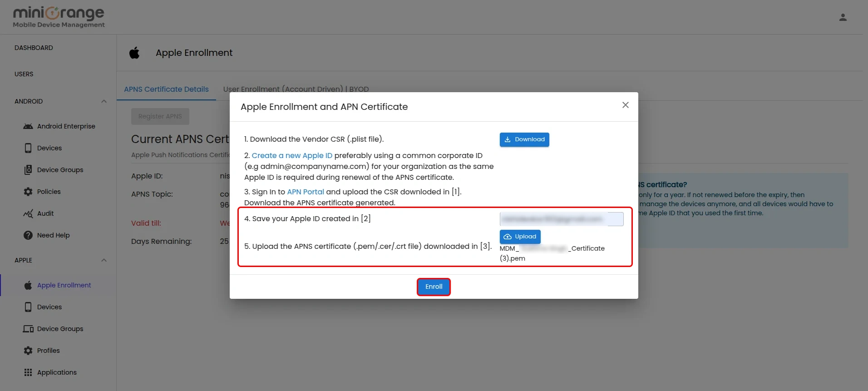Viewport: 868px width, 391px height.
Task: Open the APN Portal link
Action: click(x=306, y=192)
